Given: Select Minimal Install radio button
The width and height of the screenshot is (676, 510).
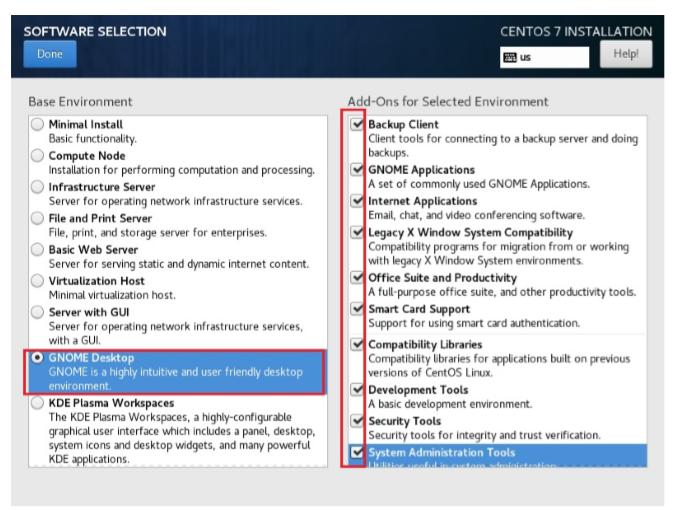Looking at the screenshot, I should pos(38,125).
